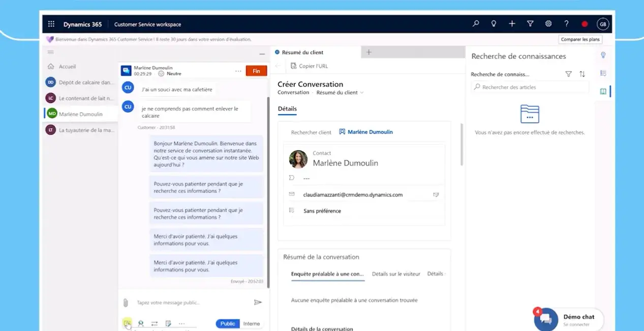The image size is (644, 331).
Task: Open the Dépôt de calcaire session
Action: coord(81,82)
